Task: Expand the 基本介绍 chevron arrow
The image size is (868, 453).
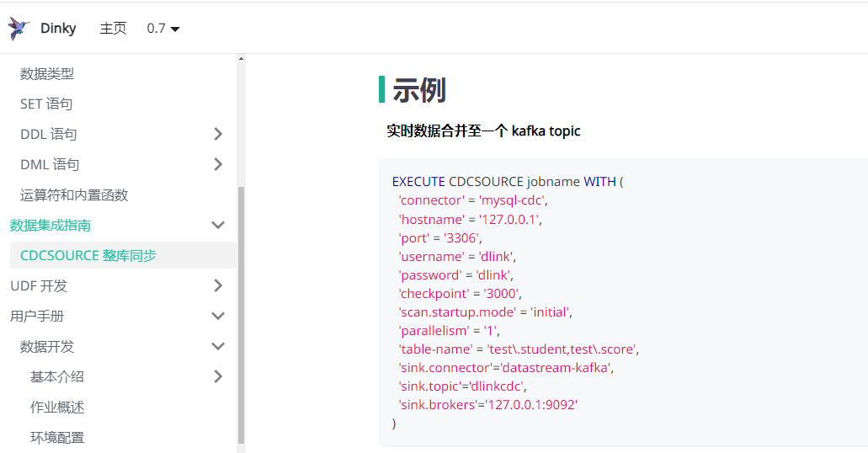Action: [218, 376]
